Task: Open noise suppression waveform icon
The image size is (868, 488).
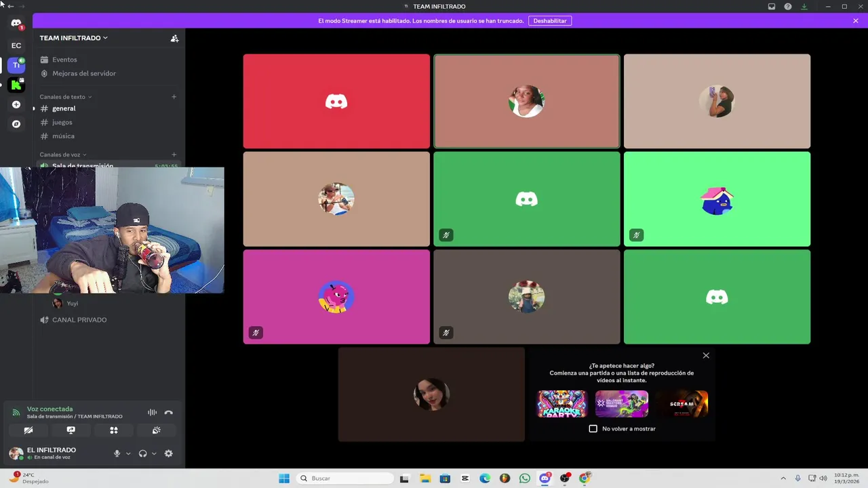Action: pos(152,412)
